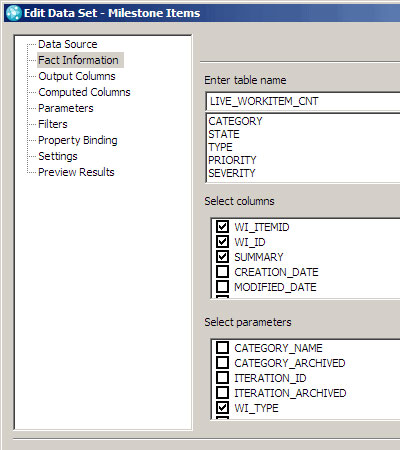
Task: Go to Output Columns section
Action: click(77, 76)
